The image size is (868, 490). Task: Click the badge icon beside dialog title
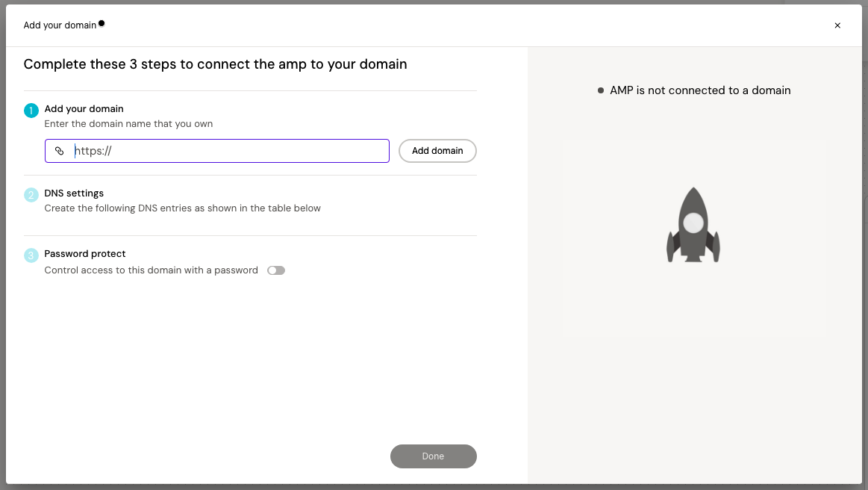tap(102, 24)
